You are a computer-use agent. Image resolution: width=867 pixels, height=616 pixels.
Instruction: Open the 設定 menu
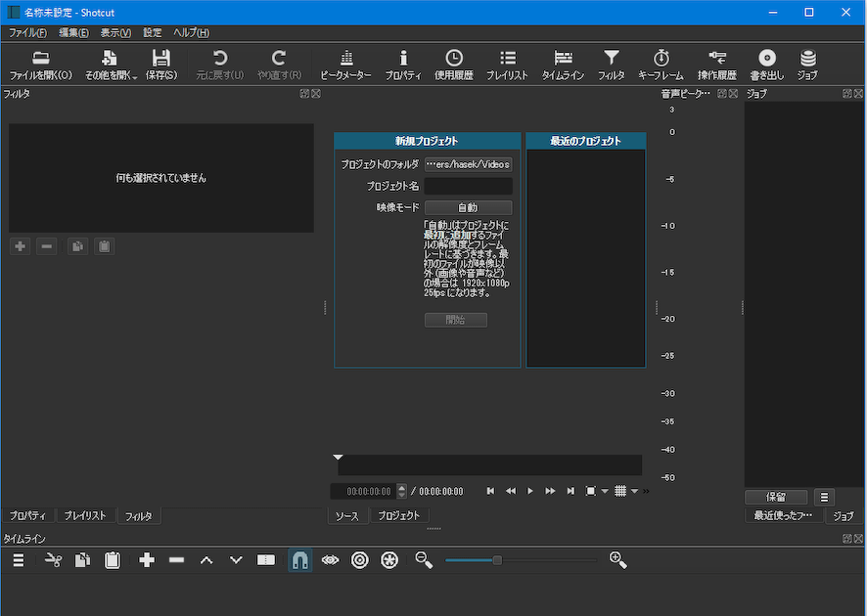pos(152,32)
